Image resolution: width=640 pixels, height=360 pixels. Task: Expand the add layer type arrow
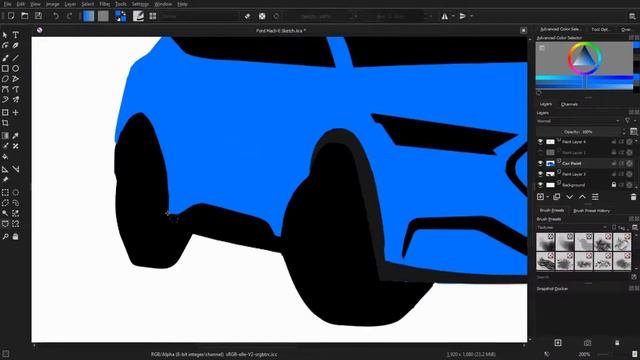(x=547, y=197)
